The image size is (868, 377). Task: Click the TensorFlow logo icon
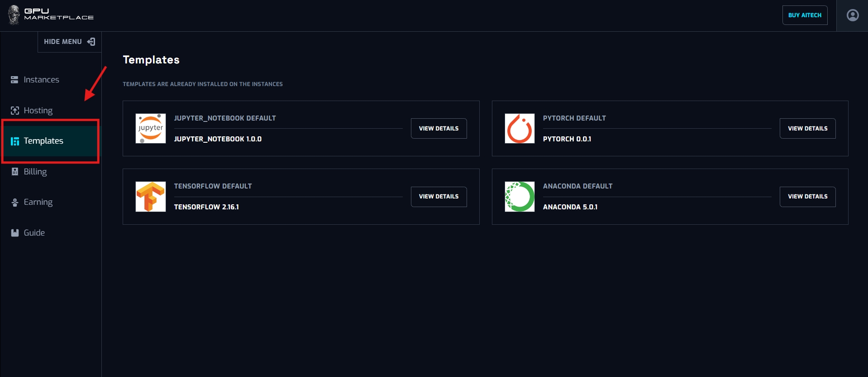pyautogui.click(x=151, y=197)
